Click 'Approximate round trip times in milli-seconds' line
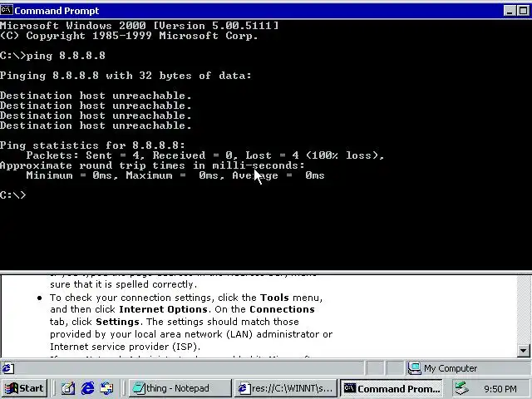Image resolution: width=532 pixels, height=399 pixels. click(x=152, y=165)
